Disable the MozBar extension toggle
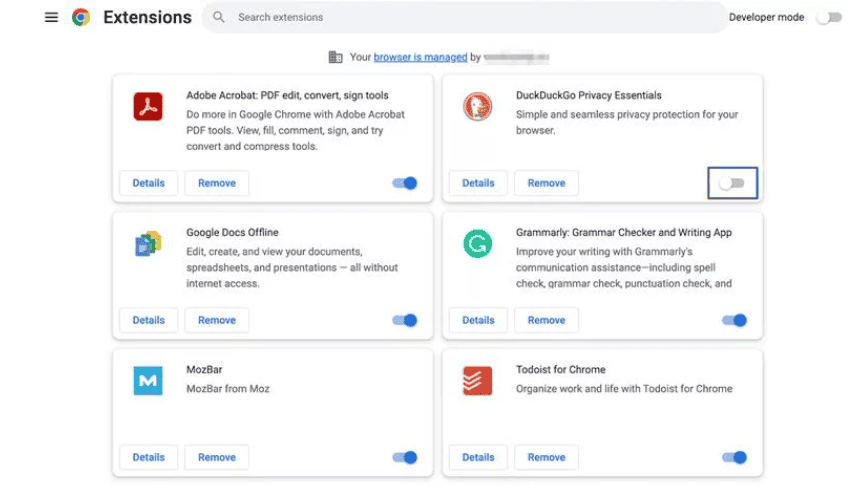849x486 pixels. (405, 457)
